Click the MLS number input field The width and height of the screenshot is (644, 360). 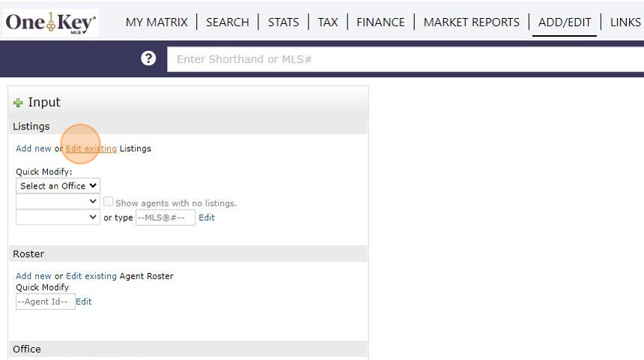[x=165, y=218]
